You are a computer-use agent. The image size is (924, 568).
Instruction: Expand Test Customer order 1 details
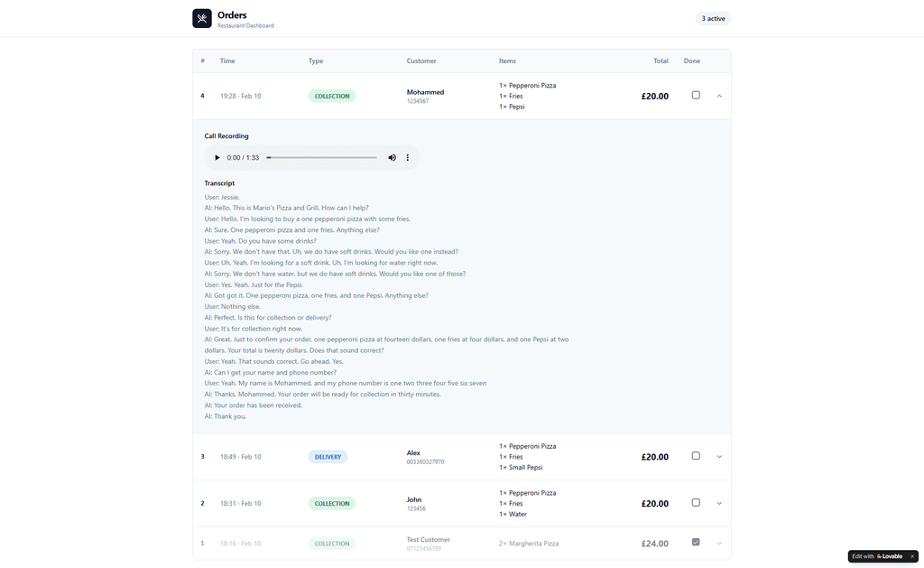tap(719, 544)
